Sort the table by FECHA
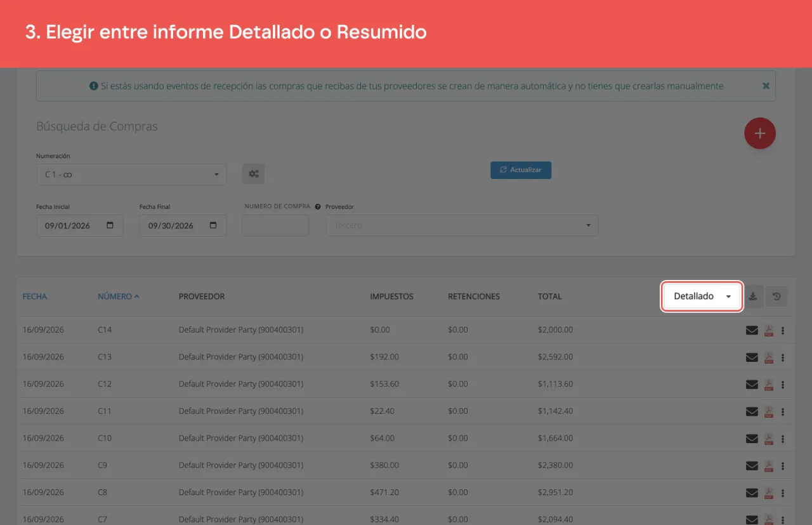This screenshot has width=812, height=525. [35, 296]
